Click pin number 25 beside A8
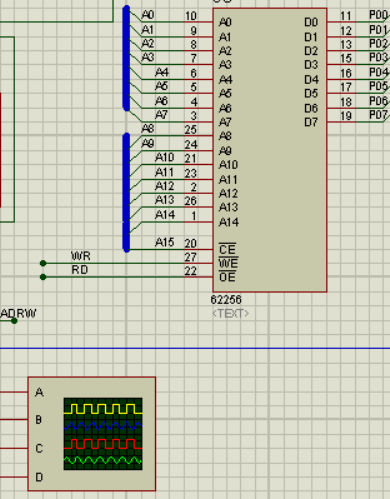Viewport: 390px width, 499px height. click(x=191, y=130)
